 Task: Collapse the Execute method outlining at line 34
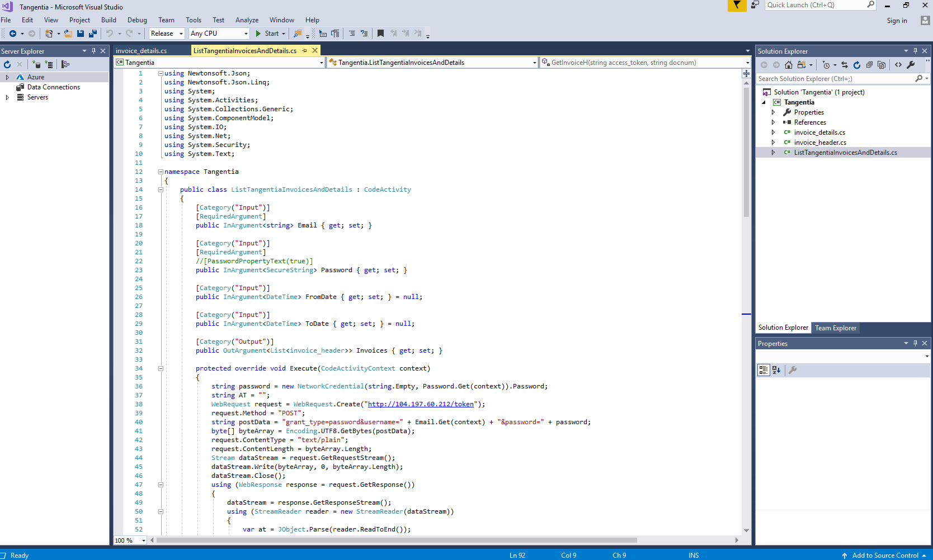[x=161, y=368]
